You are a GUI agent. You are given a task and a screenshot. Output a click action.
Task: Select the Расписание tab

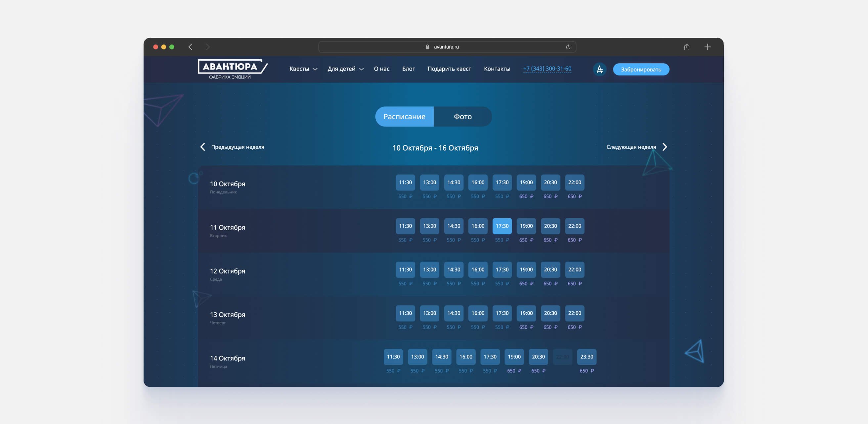coord(404,116)
